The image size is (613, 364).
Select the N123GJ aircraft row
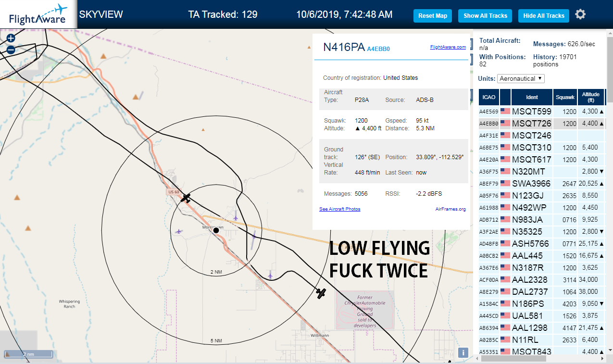(541, 195)
